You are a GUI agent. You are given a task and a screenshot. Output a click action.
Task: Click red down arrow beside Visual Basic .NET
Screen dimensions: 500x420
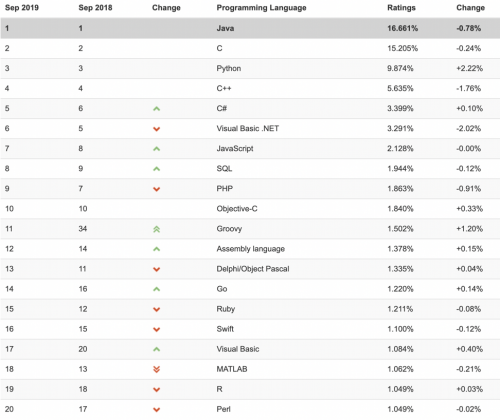[156, 129]
